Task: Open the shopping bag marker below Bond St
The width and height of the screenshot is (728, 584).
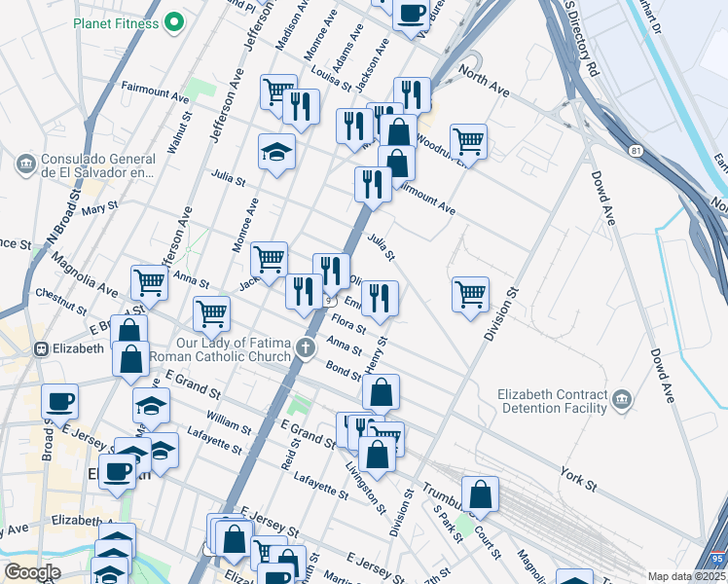Action: click(381, 396)
